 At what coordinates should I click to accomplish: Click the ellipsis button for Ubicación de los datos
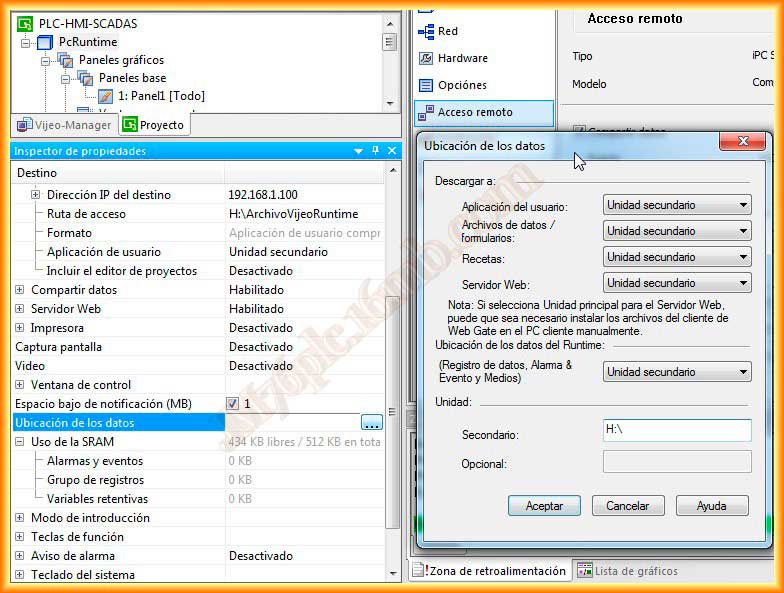(372, 423)
